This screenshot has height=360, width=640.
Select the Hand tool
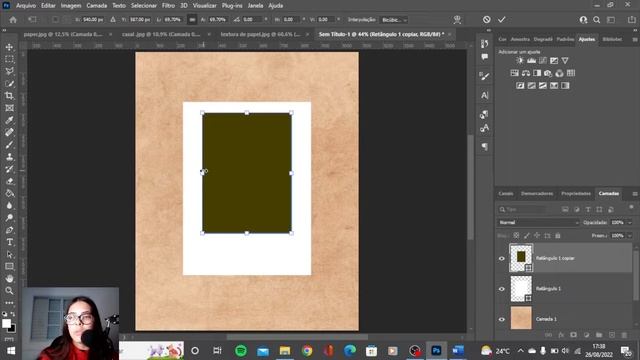9,279
